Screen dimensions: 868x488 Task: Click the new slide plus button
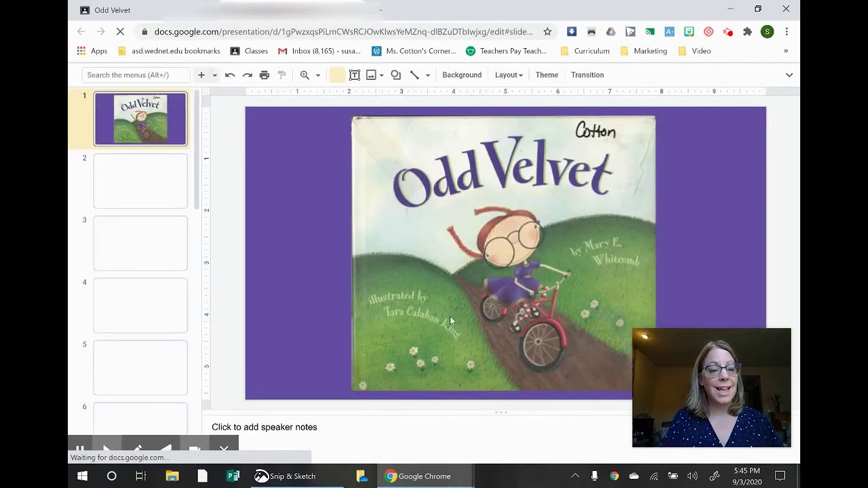coord(201,75)
